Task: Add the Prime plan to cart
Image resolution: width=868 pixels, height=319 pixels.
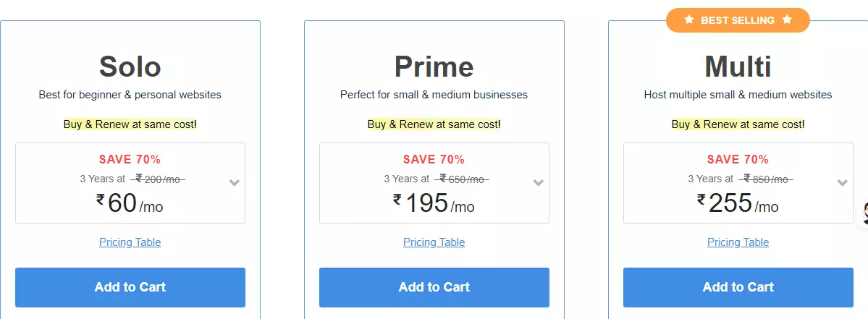Action: tap(434, 287)
